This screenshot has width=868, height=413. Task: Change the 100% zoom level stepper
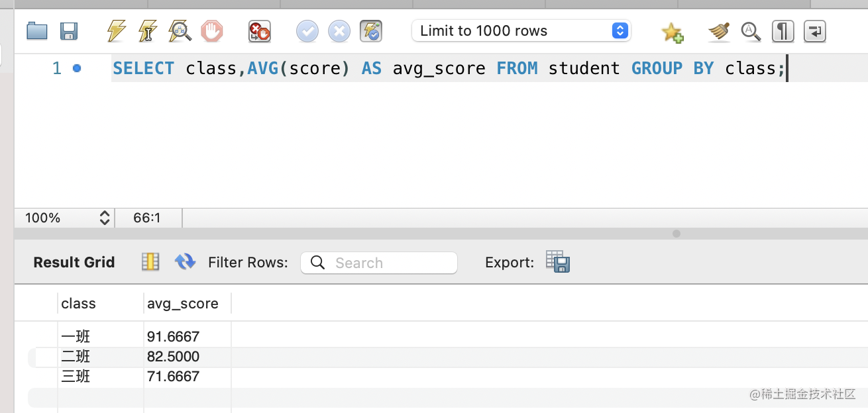click(104, 218)
